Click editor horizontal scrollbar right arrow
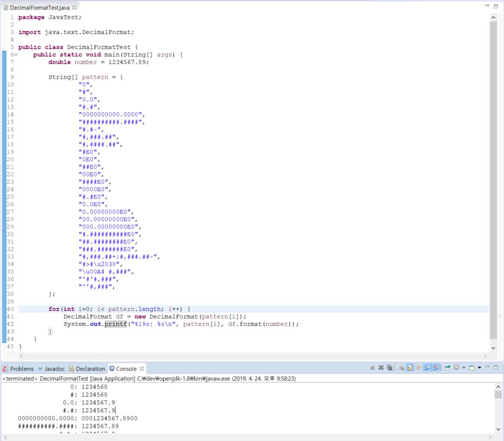Image resolution: width=504 pixels, height=441 pixels. (x=485, y=356)
